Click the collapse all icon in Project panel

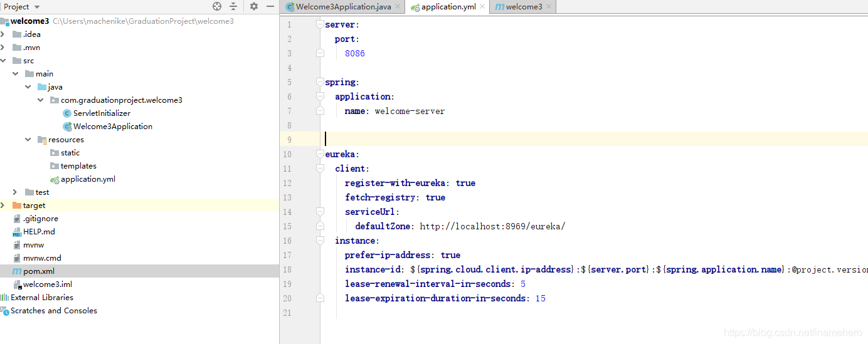tap(233, 6)
